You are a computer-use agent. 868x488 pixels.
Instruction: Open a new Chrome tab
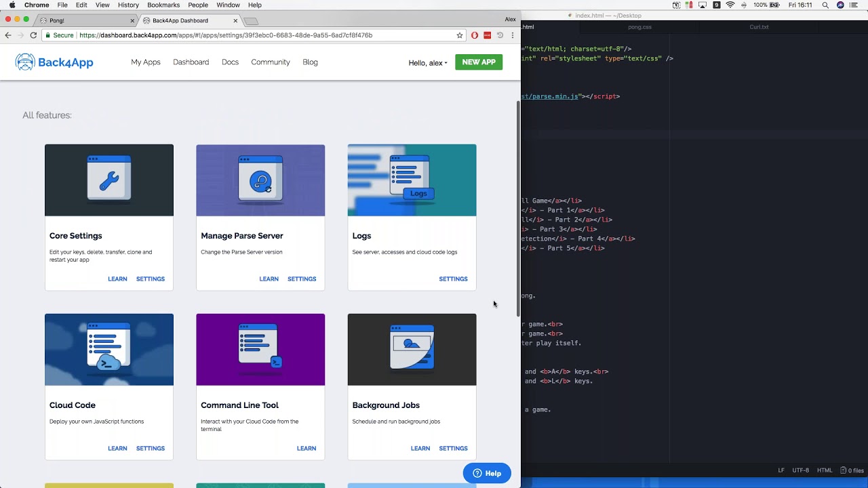251,21
